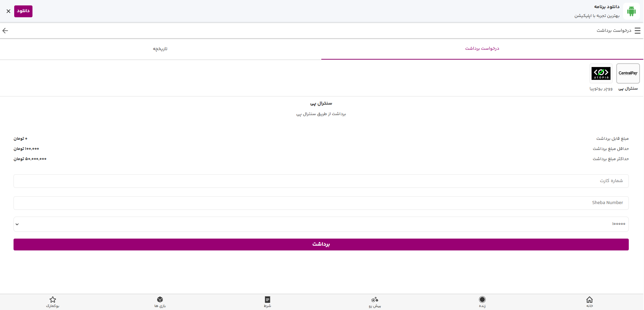Viewport: 644px width, 310px height.
Task: Dismiss the app download banner
Action: pos(8,11)
